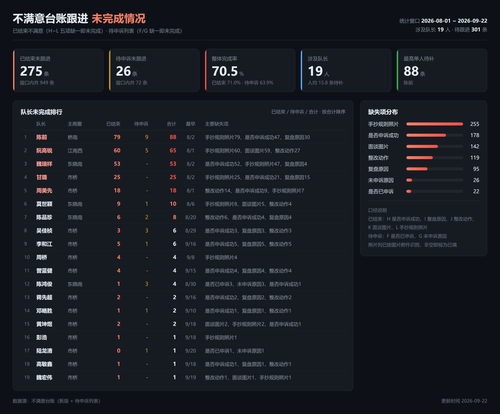Click the 9/15 date in row 11

pos(191,271)
